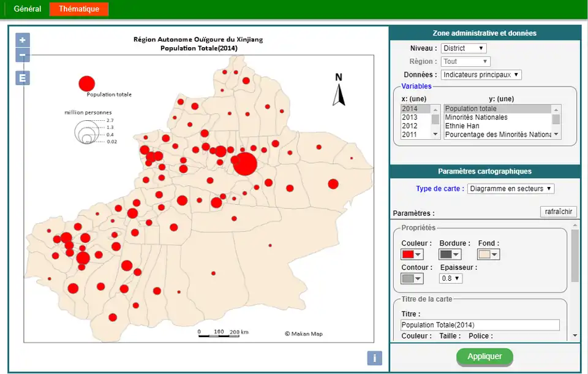Expand the Données Indicateurs principaux dropdown
The width and height of the screenshot is (588, 374).
[x=481, y=75]
